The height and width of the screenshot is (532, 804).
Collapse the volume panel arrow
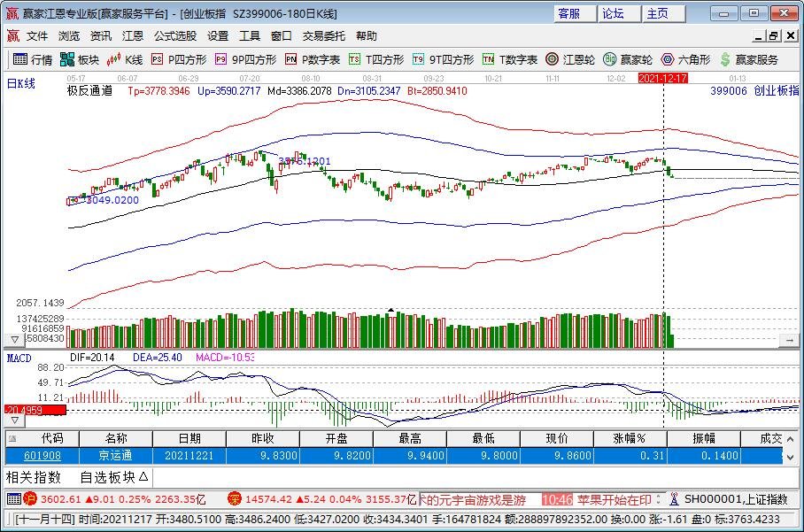tap(15, 339)
